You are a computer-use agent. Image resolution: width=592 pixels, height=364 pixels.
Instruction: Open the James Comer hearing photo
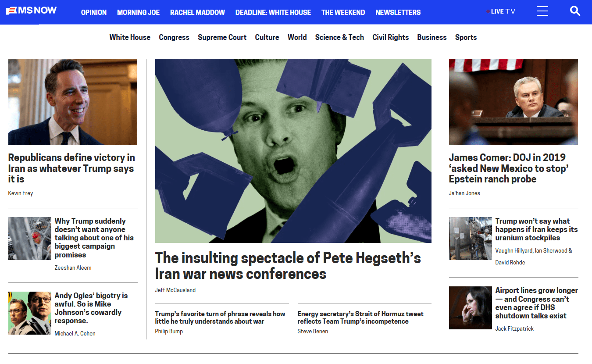[x=514, y=102]
